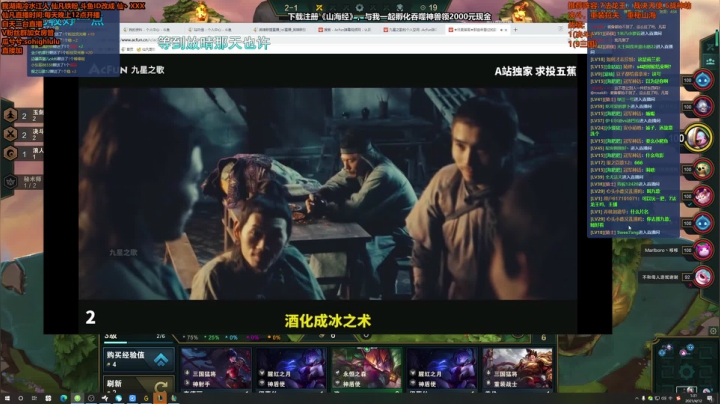
Task: Open Task View on the taskbar
Action: click(34, 398)
